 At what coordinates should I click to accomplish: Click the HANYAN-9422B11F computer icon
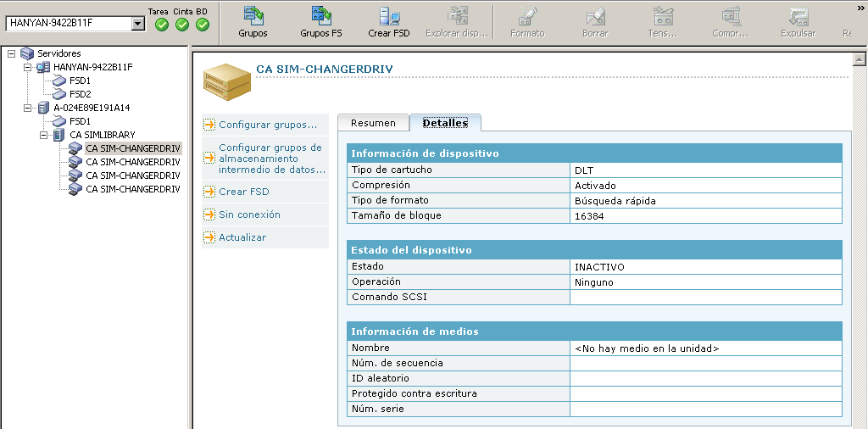(43, 68)
